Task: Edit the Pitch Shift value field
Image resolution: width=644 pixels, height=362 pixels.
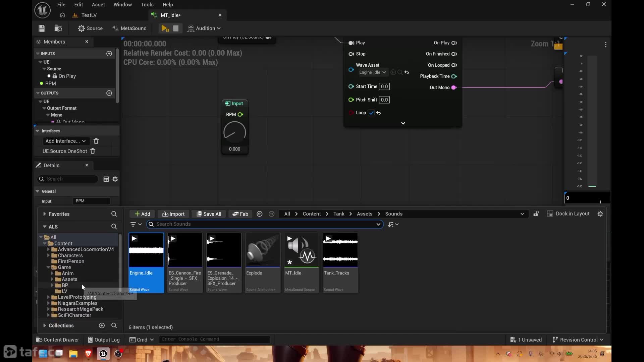Action: 384,100
